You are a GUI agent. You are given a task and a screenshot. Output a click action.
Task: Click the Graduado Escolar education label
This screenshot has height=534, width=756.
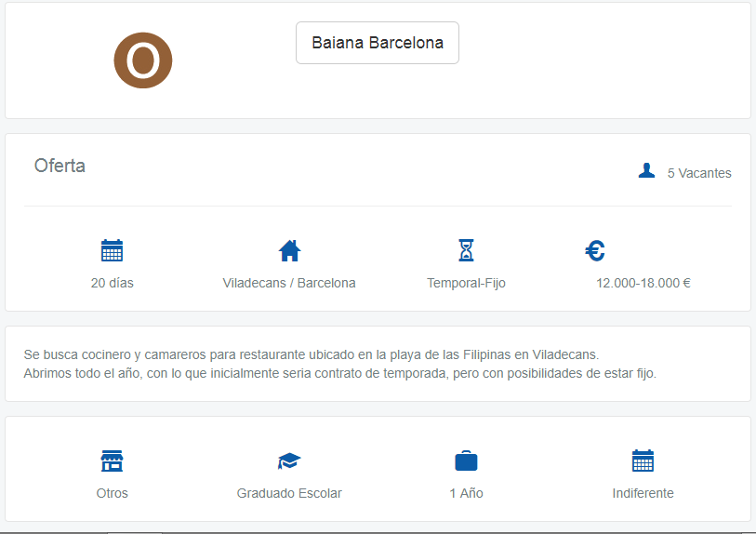[x=289, y=493]
